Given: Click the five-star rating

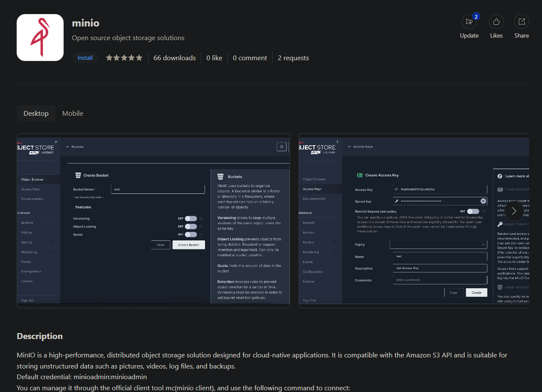Looking at the screenshot, I should (124, 58).
